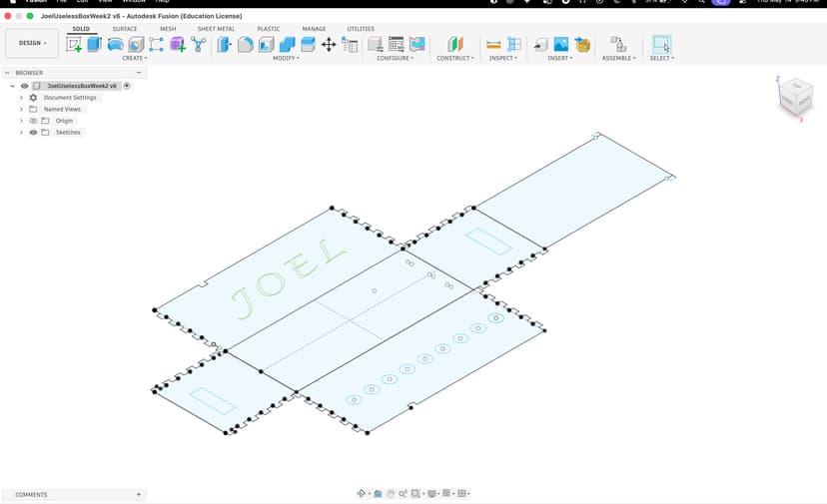Viewport: 827px width, 504px height.
Task: Click the activate radio button beside JoelUselessBoxWeek2 v6
Action: coord(127,86)
